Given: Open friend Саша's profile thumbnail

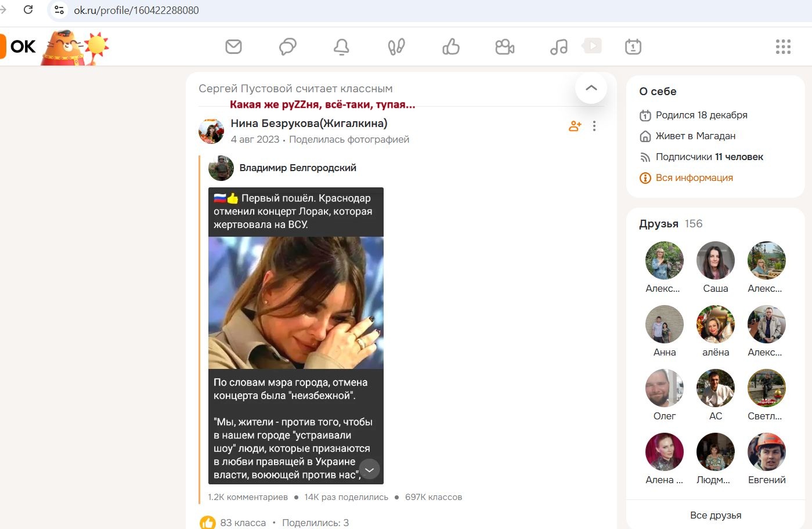Looking at the screenshot, I should point(715,260).
